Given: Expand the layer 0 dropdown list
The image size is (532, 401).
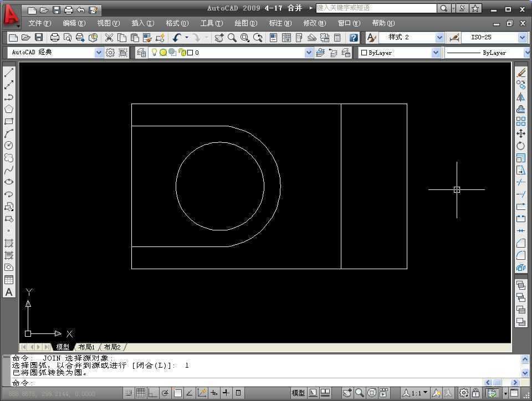Looking at the screenshot, I should tap(309, 53).
